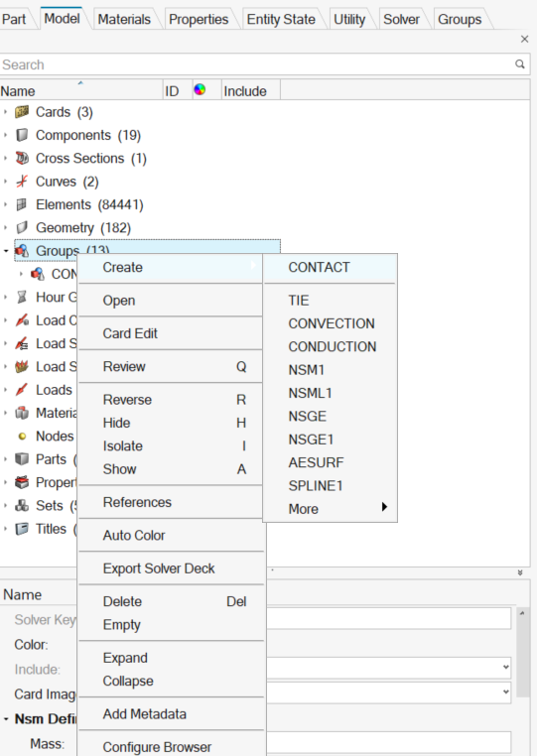Viewport: 537px width, 756px height.
Task: Click the Cross Sections icon
Action: [22, 158]
